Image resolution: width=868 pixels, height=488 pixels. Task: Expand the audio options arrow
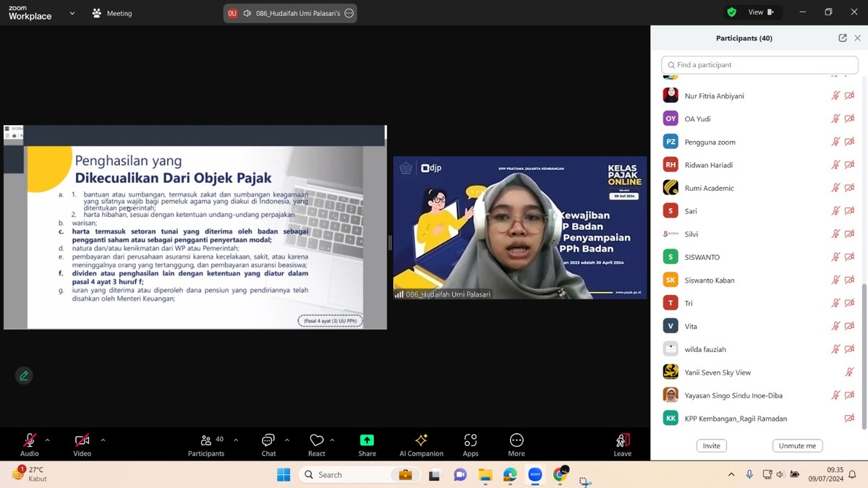(x=48, y=440)
